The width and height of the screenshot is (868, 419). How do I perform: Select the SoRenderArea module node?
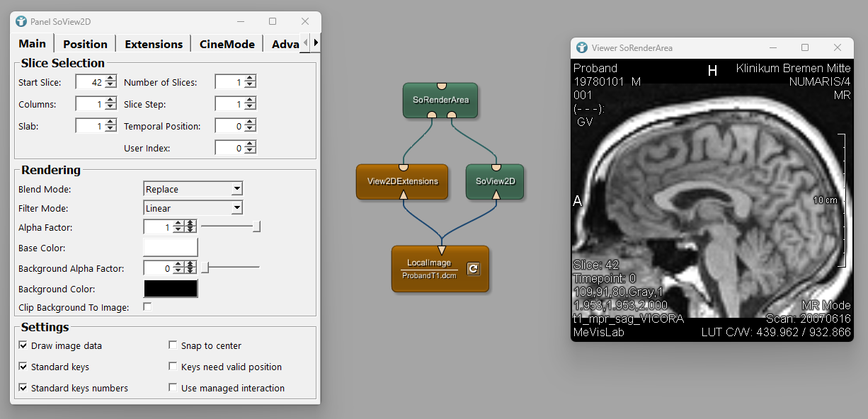[440, 100]
